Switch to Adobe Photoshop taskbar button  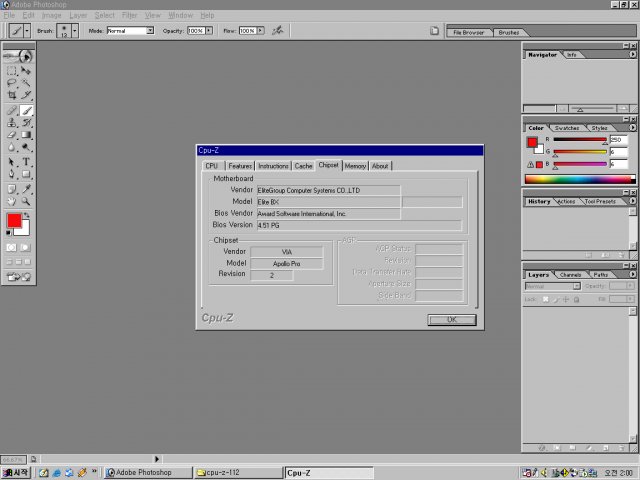[x=148, y=473]
